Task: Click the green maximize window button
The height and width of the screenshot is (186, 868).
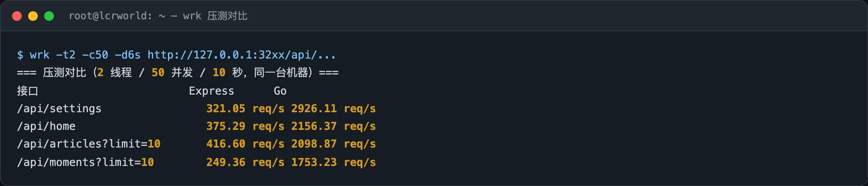Action: point(49,16)
